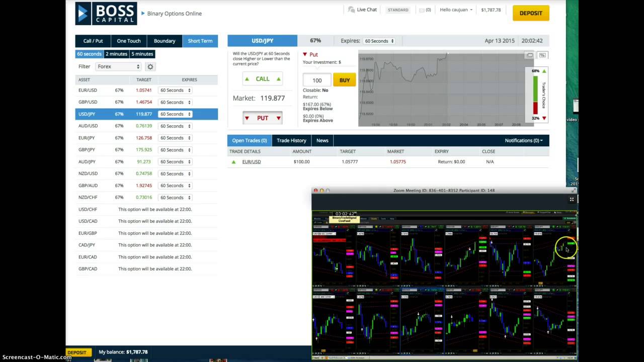Image resolution: width=644 pixels, height=362 pixels.
Task: Click the red down arrow in Trader's Choice
Action: pos(544,118)
